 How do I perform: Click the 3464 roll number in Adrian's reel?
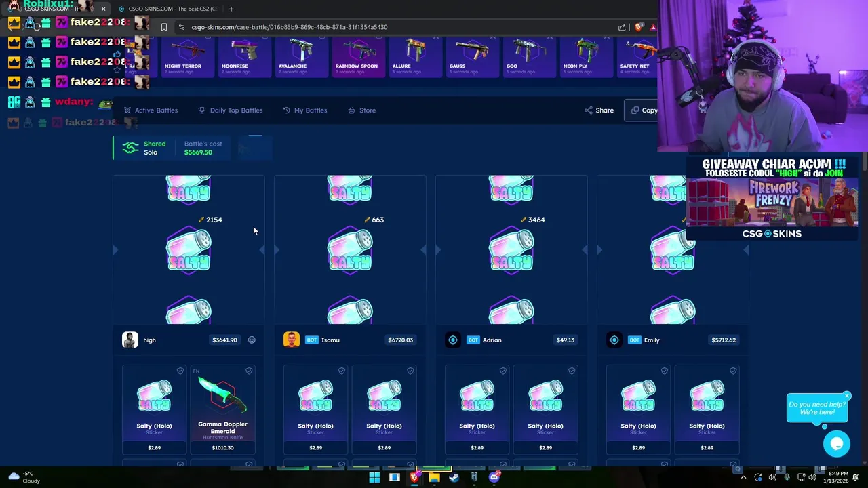click(536, 220)
